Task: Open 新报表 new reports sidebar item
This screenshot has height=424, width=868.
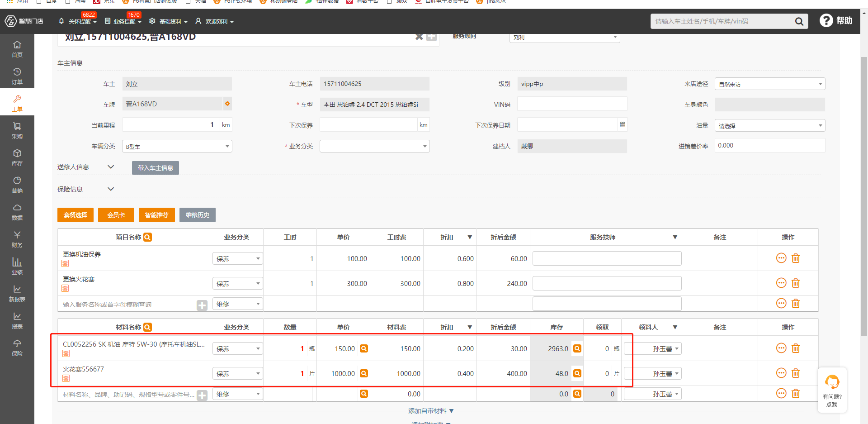Action: click(x=17, y=293)
